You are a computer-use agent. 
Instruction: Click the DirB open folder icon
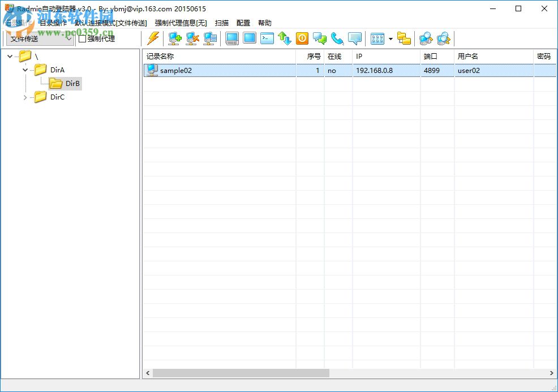click(55, 83)
